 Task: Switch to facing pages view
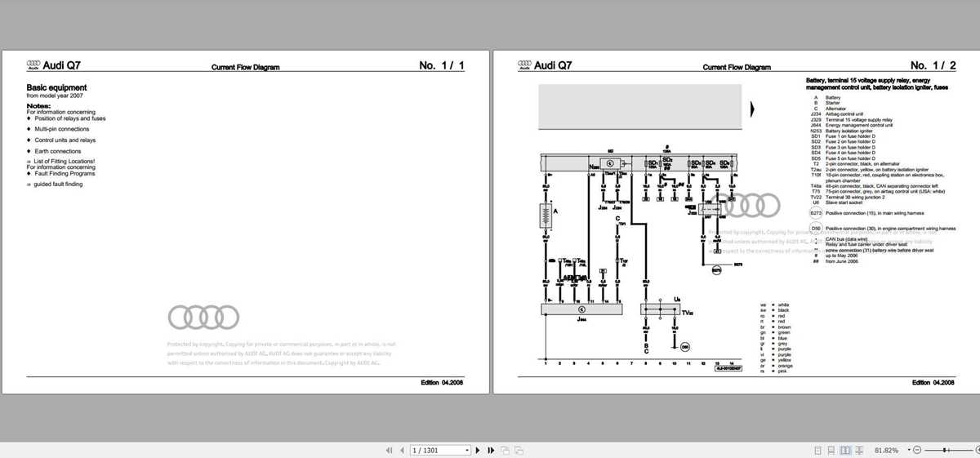(845, 450)
